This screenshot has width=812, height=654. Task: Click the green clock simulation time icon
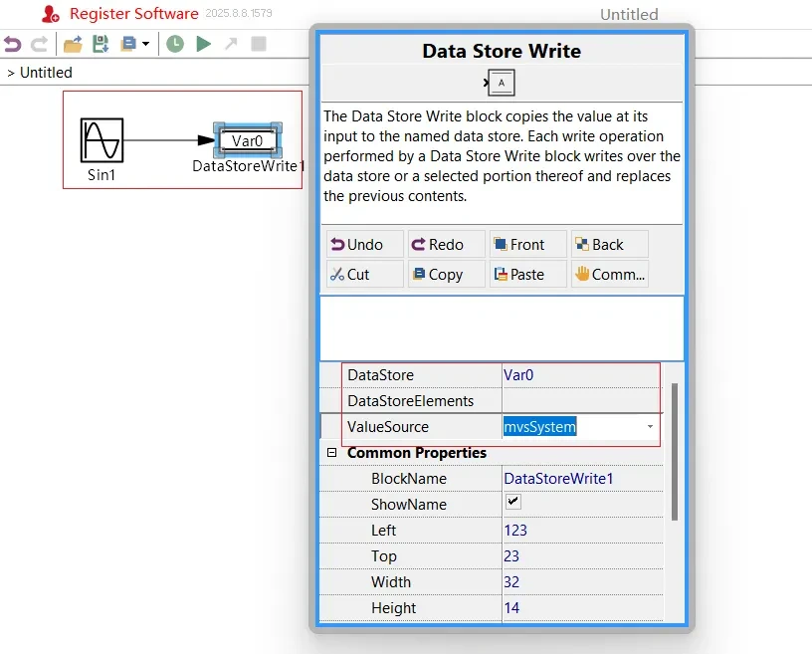(175, 44)
